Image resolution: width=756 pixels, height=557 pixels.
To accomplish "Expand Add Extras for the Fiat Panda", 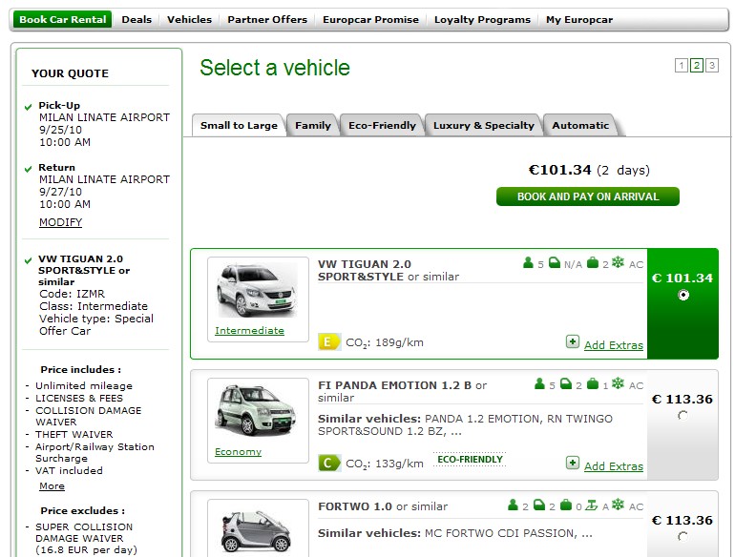I will coord(613,466).
